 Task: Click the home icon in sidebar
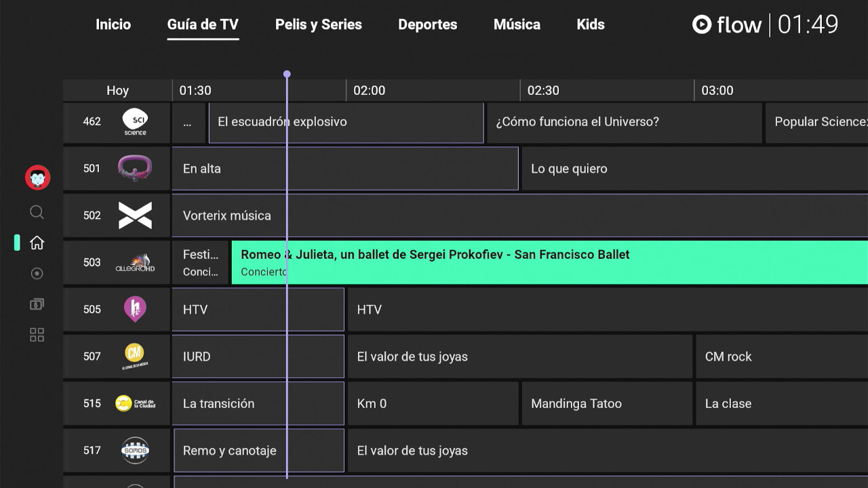[x=37, y=243]
